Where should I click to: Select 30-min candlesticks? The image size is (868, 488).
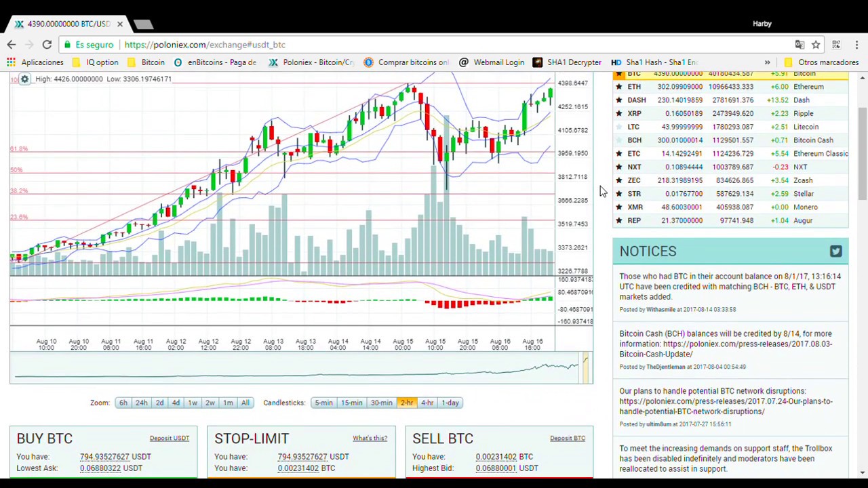click(381, 403)
